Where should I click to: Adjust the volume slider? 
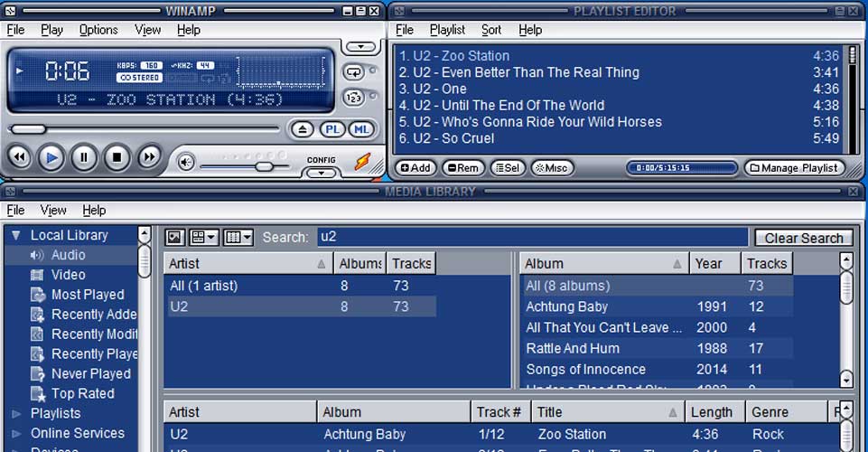point(245,166)
